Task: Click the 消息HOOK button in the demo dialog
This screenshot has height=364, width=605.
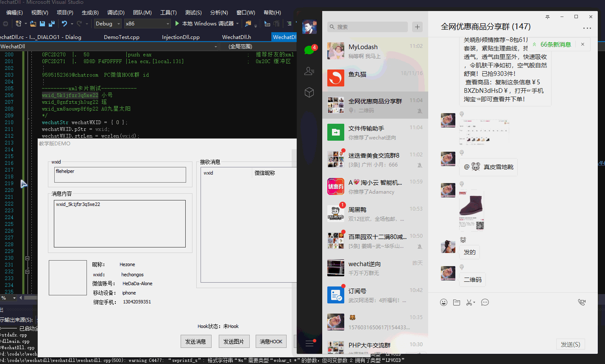Action: click(271, 341)
